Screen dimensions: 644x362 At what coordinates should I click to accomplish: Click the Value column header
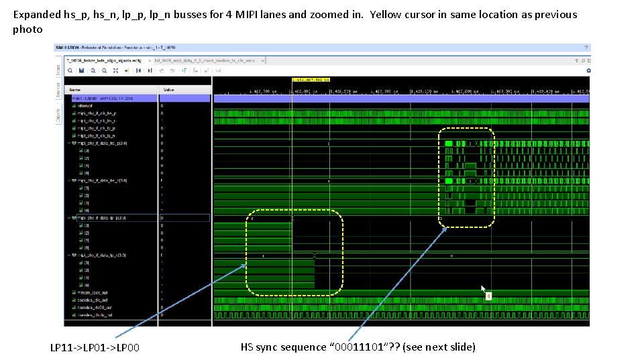pyautogui.click(x=185, y=89)
